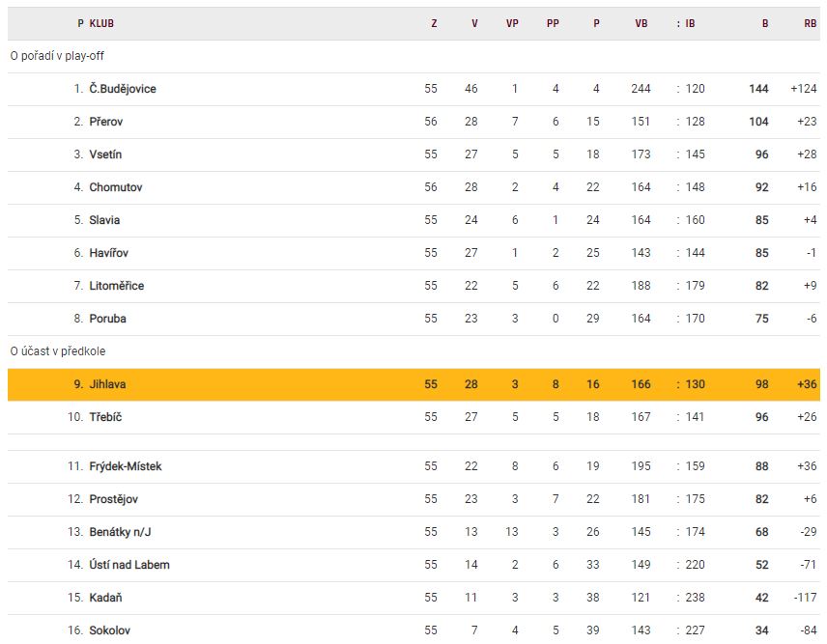The width and height of the screenshot is (827, 644).
Task: Click the Chomutov club link
Action: pos(116,187)
